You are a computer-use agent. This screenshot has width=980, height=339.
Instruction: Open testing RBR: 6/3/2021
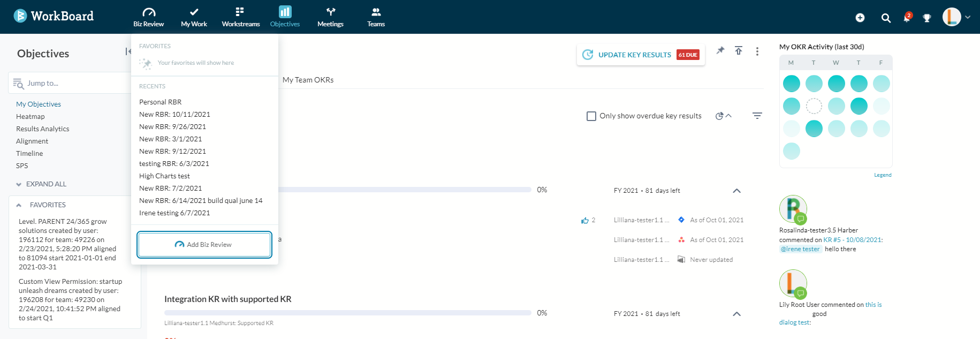[174, 163]
